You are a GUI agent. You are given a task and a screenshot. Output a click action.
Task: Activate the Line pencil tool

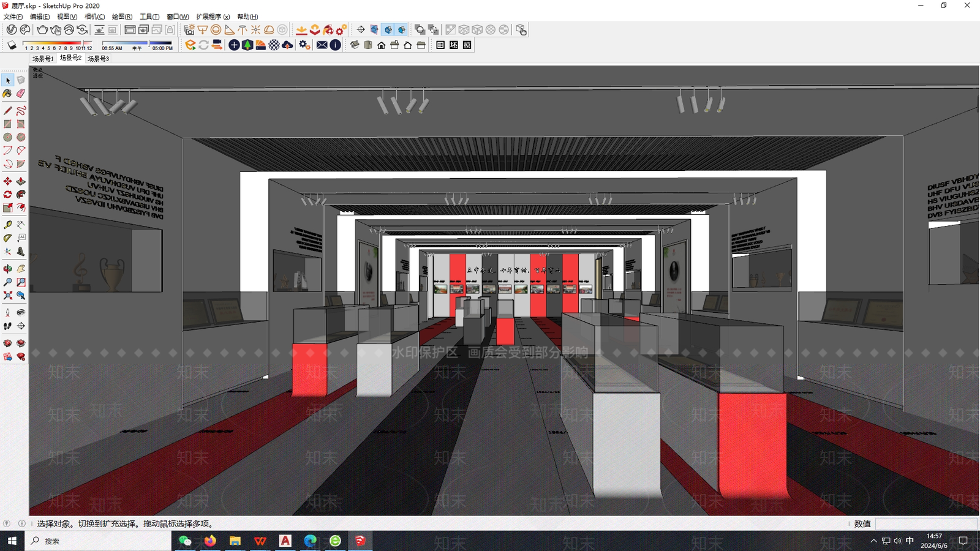(7, 111)
